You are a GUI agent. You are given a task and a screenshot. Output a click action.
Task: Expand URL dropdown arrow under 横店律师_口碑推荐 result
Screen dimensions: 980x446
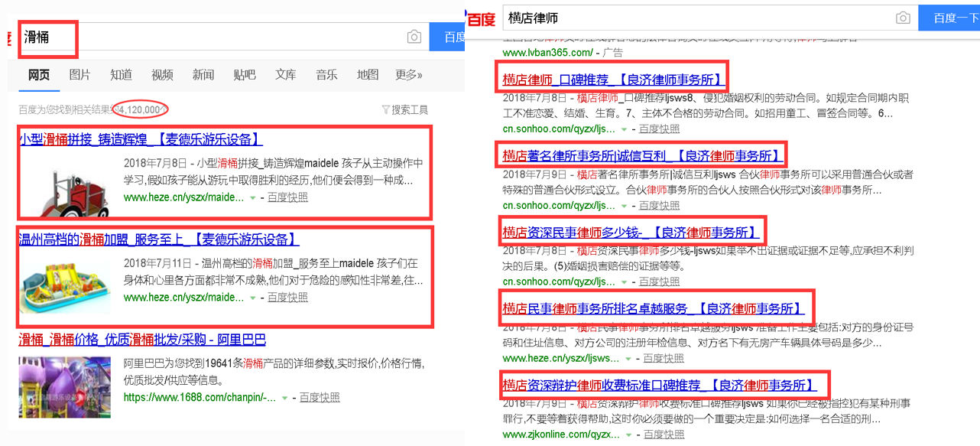625,129
